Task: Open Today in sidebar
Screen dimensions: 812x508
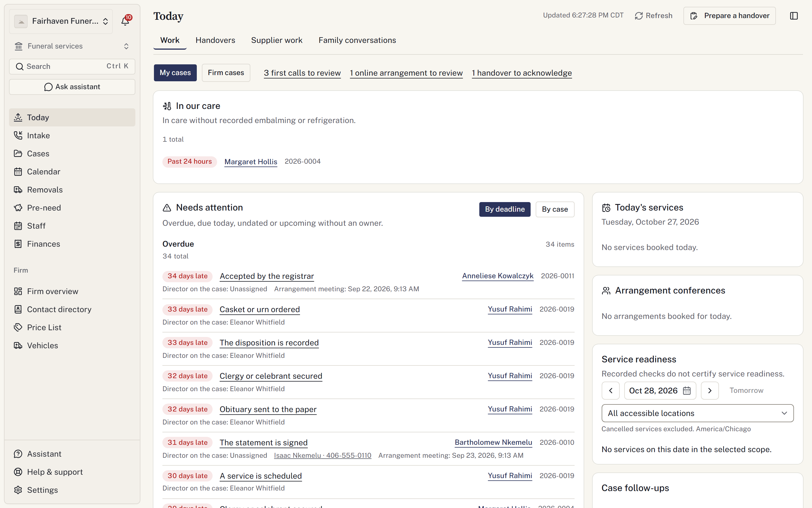Action: tap(72, 117)
